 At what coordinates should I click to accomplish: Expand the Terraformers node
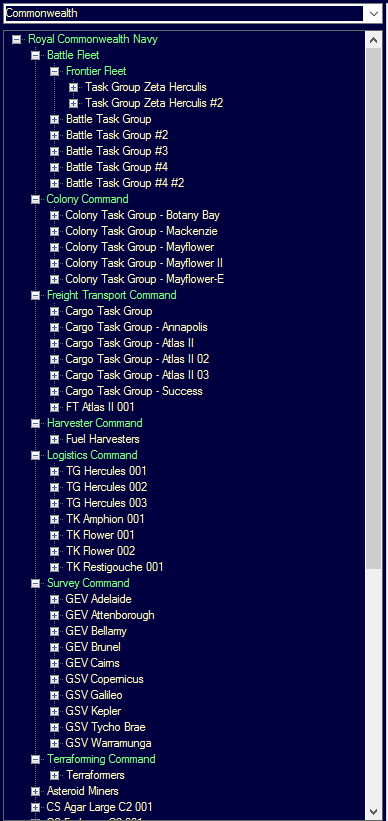pos(54,775)
